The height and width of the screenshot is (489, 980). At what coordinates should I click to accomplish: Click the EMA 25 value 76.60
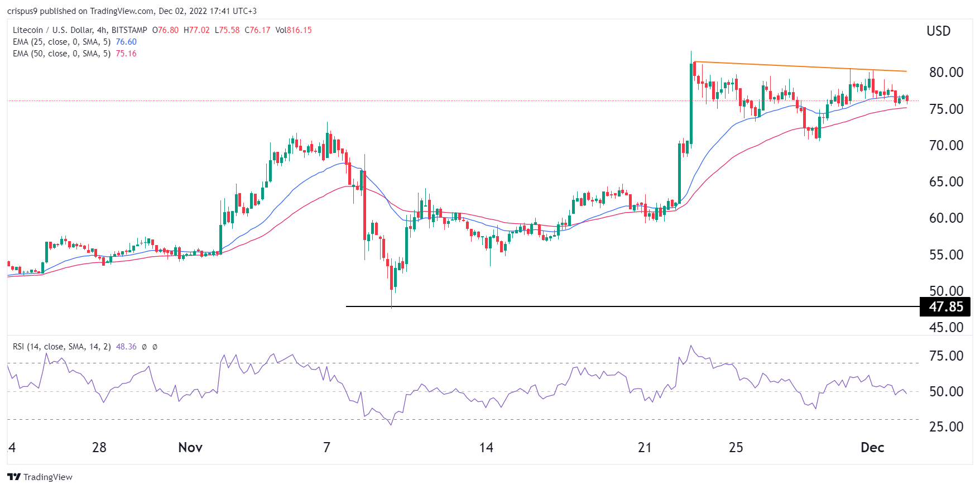126,42
